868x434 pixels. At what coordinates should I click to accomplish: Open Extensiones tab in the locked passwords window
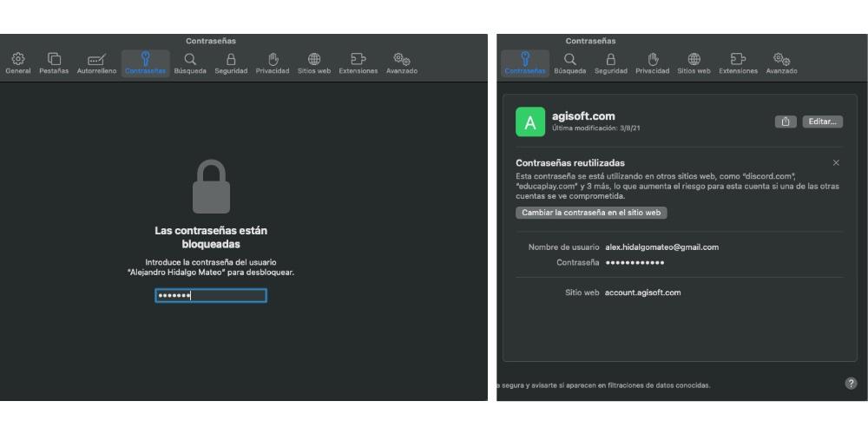358,62
